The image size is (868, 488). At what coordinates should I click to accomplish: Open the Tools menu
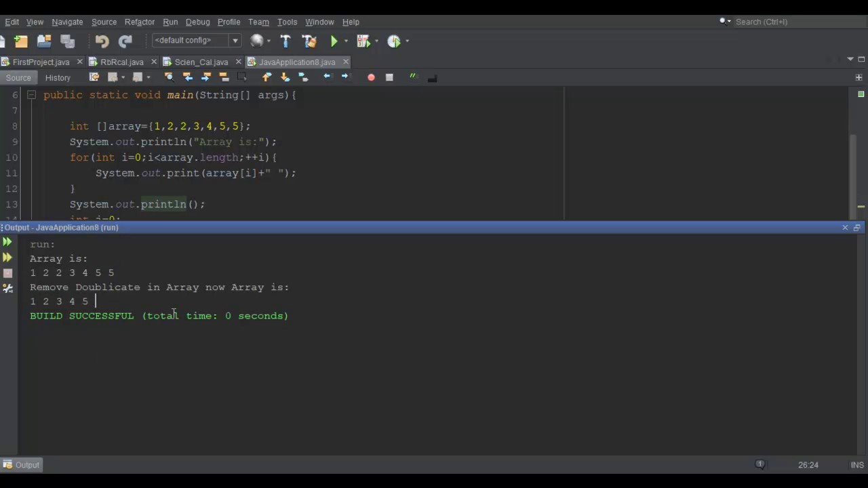(288, 22)
